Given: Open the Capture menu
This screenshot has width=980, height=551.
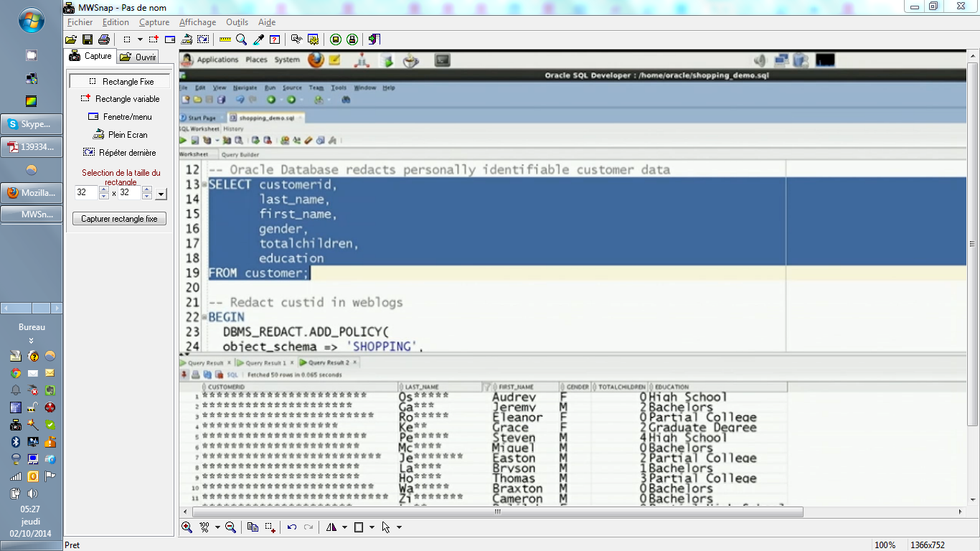Looking at the screenshot, I should (154, 22).
